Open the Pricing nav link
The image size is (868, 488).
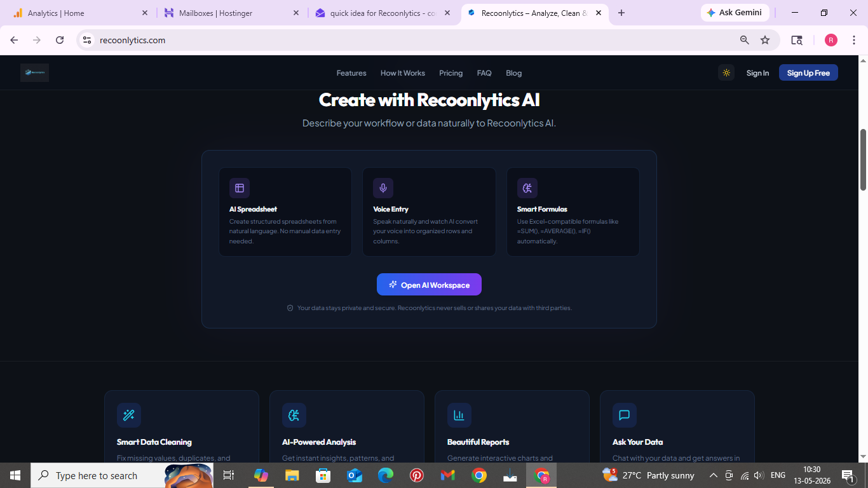pyautogui.click(x=451, y=73)
